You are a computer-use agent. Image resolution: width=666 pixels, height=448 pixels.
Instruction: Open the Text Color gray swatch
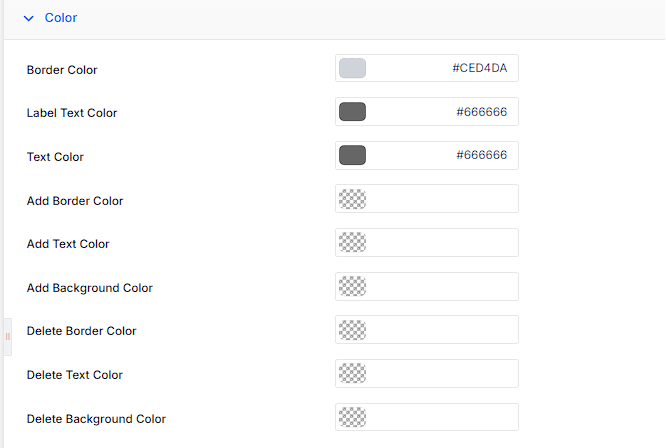352,155
